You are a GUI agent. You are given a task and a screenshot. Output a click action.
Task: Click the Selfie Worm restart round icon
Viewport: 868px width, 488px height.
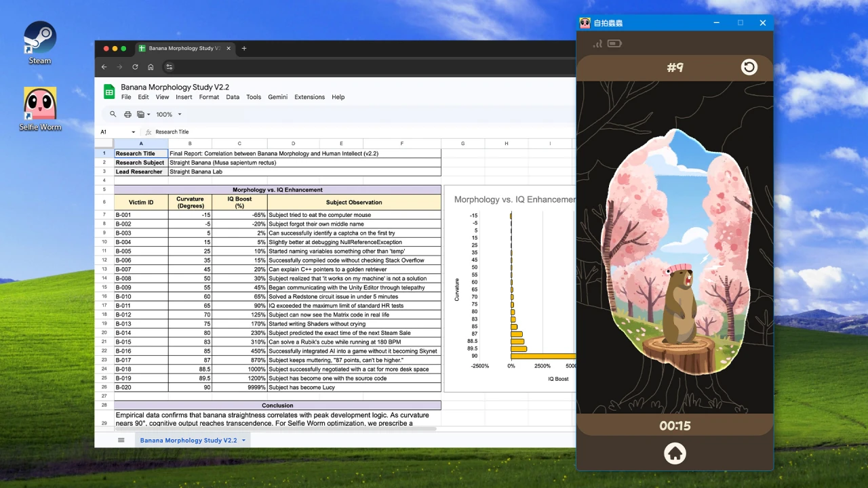tap(749, 67)
